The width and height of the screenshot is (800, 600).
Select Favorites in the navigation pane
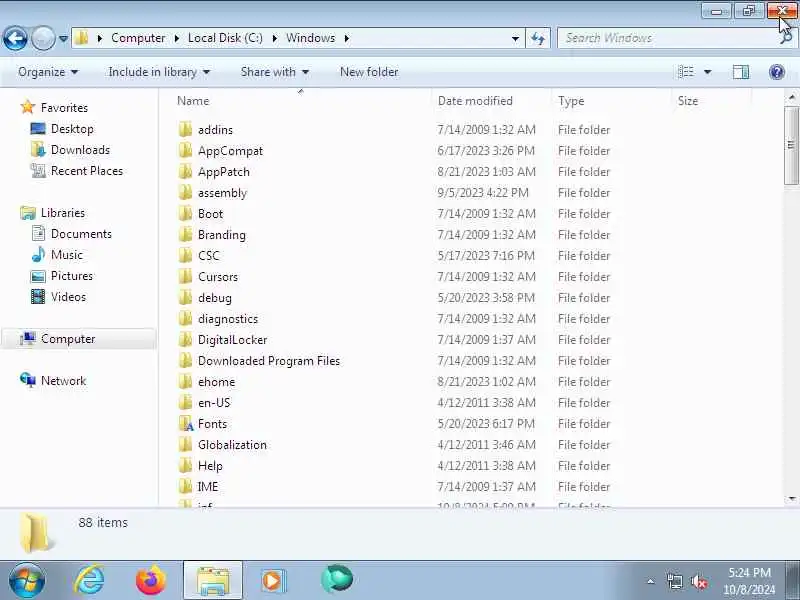click(64, 108)
